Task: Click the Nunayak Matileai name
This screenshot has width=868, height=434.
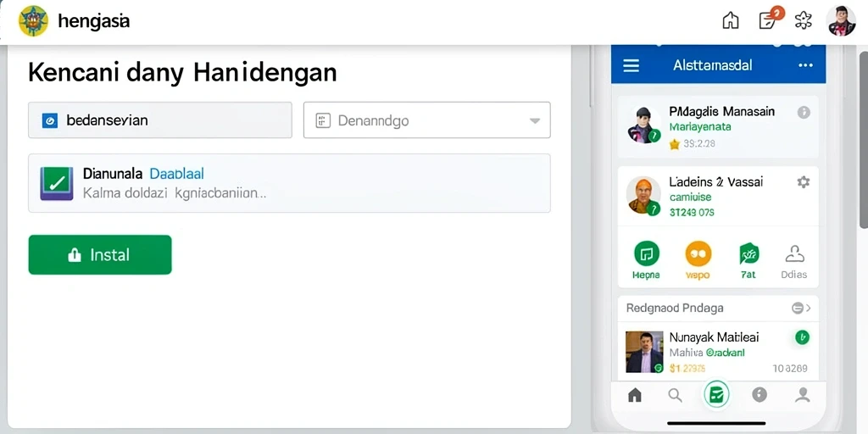Action: [714, 337]
